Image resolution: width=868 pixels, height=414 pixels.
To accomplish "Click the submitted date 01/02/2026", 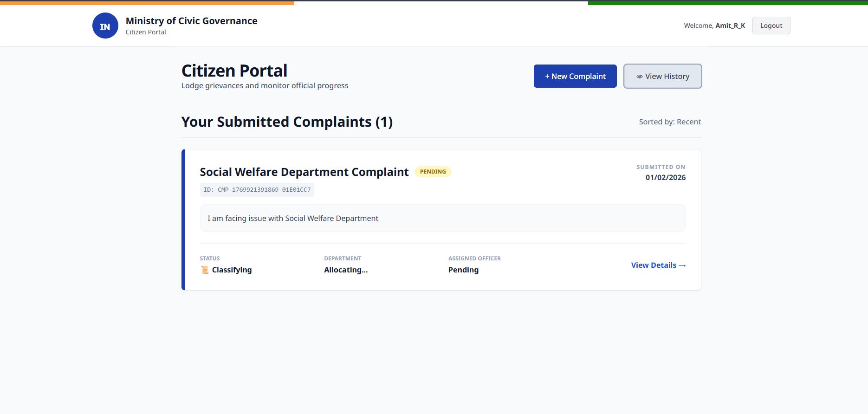I will (x=665, y=177).
